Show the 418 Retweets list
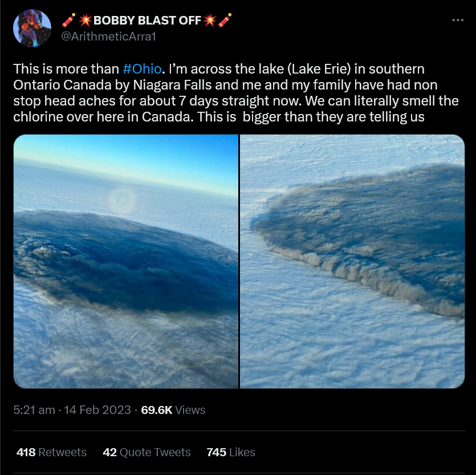Viewport: 476px width, 475px height. tap(51, 452)
